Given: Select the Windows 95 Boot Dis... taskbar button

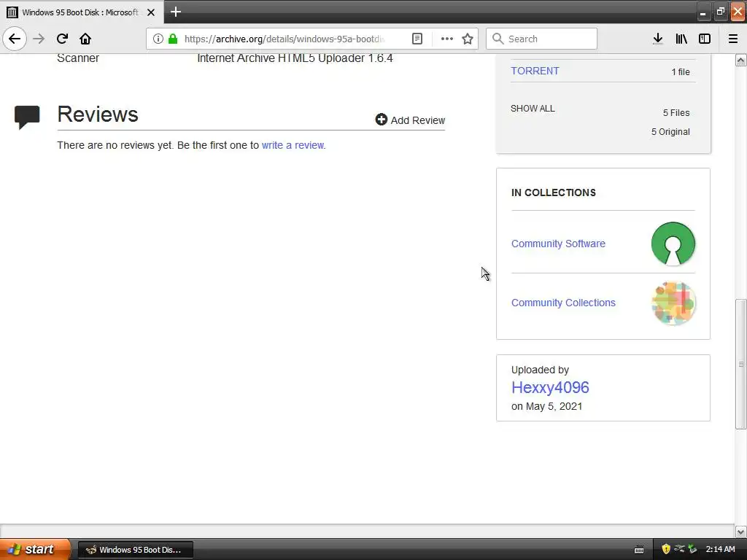Looking at the screenshot, I should coord(135,550).
